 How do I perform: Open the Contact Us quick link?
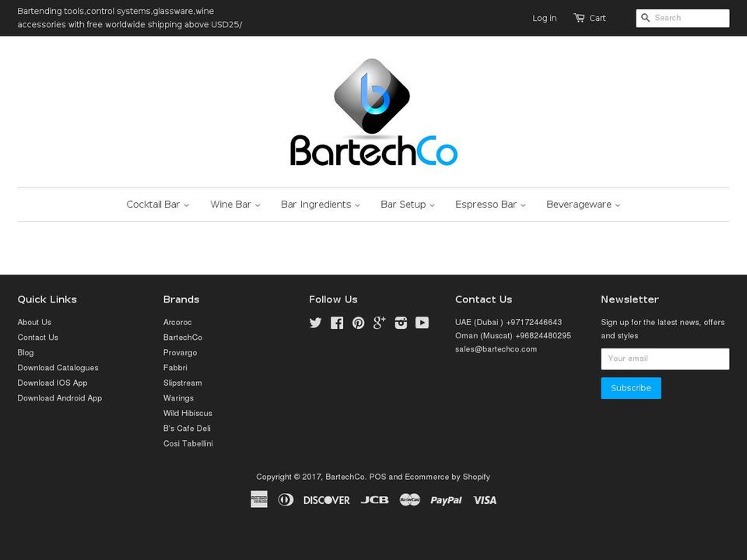pos(37,338)
